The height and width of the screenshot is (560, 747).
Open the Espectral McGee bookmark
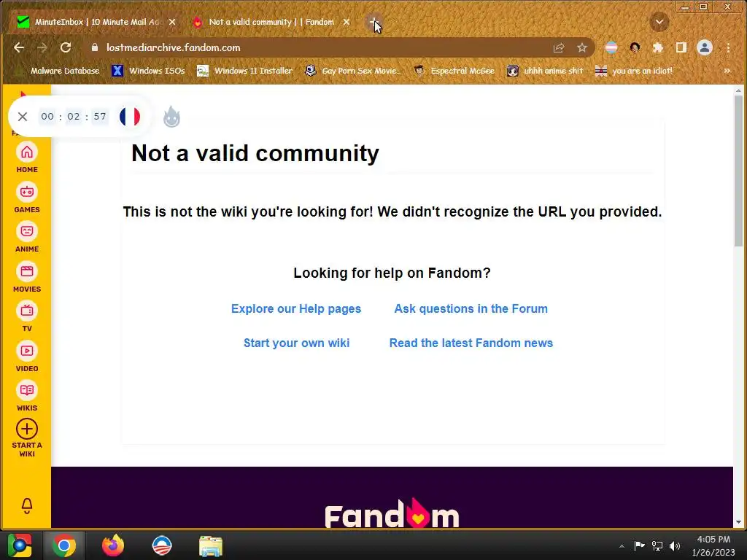point(454,71)
